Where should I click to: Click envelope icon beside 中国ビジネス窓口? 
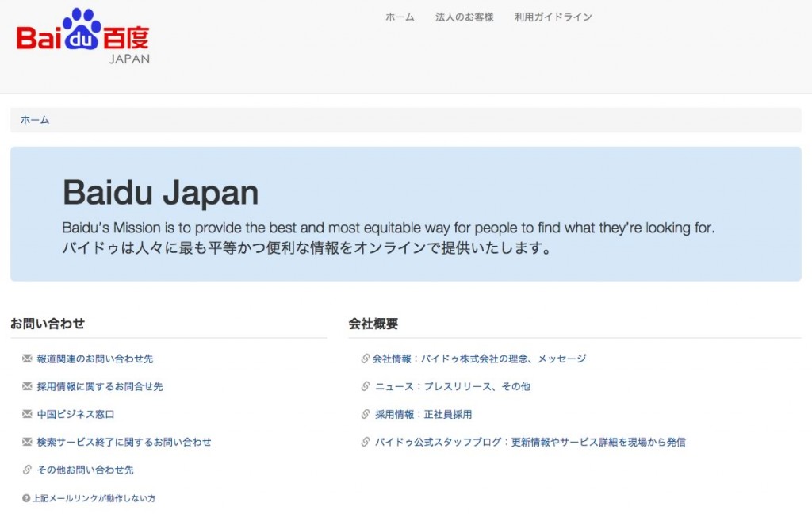27,414
